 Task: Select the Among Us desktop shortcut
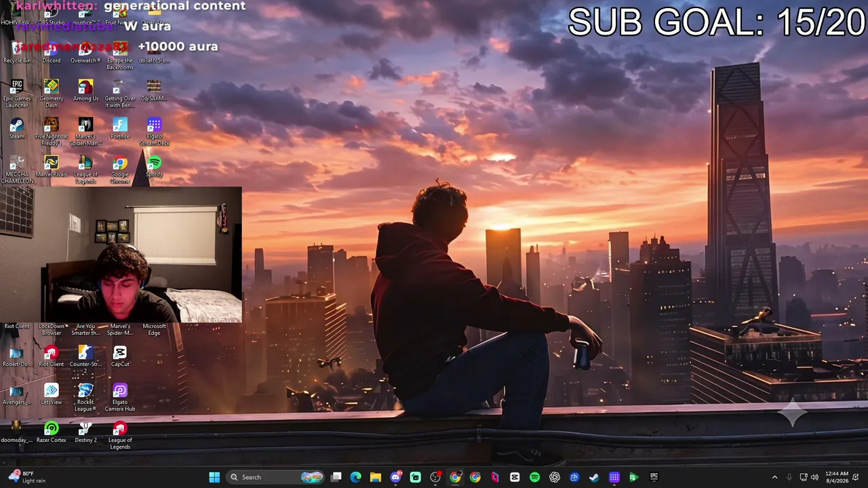pyautogui.click(x=85, y=91)
